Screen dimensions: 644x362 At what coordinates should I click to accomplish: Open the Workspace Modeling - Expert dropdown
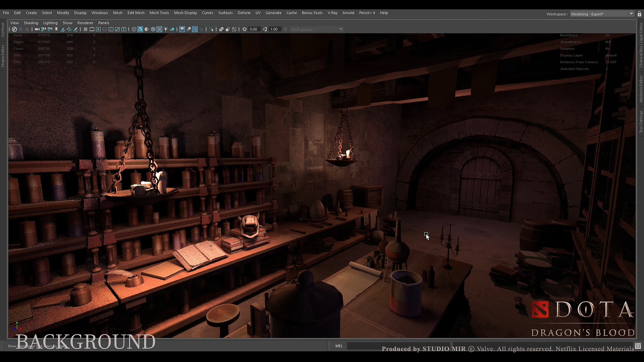602,14
